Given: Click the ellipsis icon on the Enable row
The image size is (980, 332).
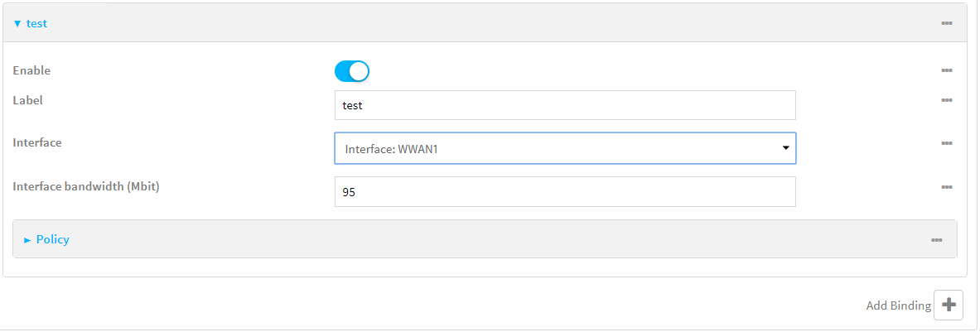Looking at the screenshot, I should click(x=946, y=71).
